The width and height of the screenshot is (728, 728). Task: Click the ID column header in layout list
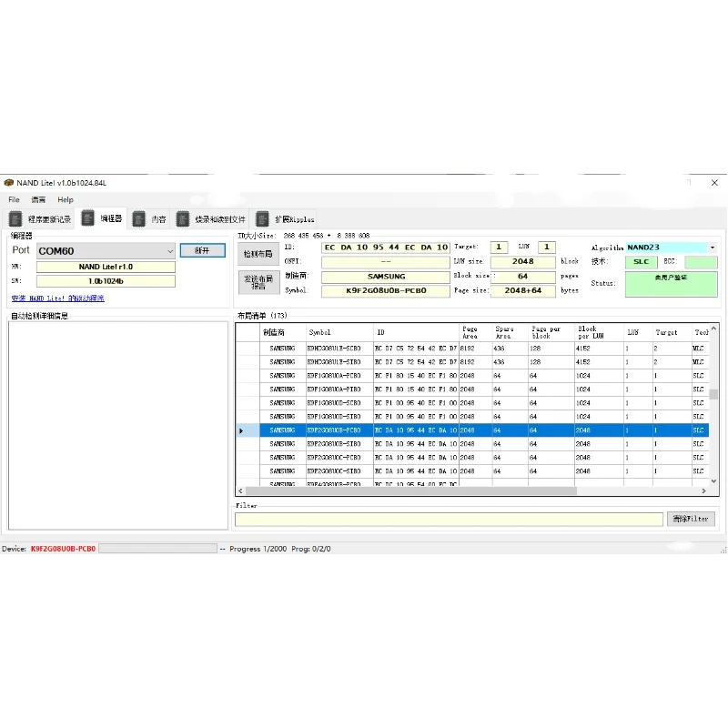[416, 332]
